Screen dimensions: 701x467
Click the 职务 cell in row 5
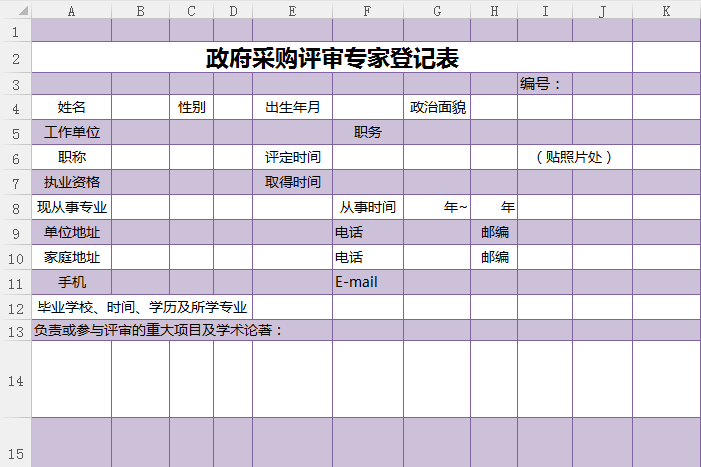pyautogui.click(x=367, y=132)
